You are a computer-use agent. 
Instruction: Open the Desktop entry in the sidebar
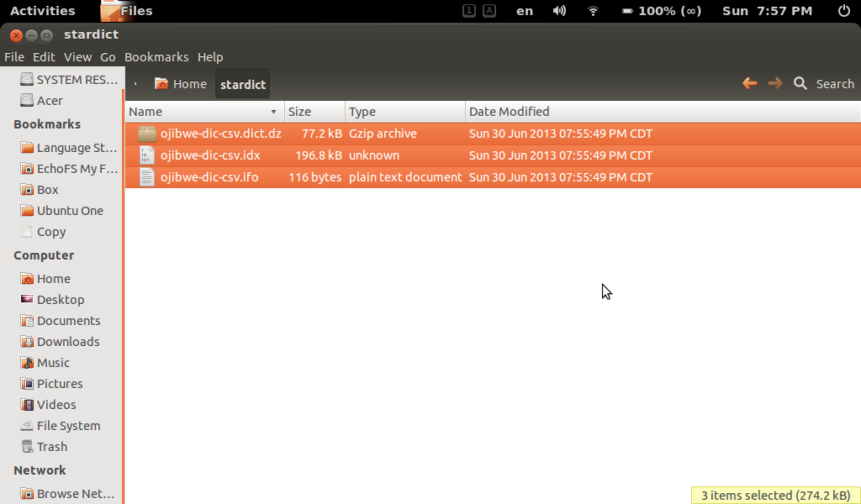point(55,299)
